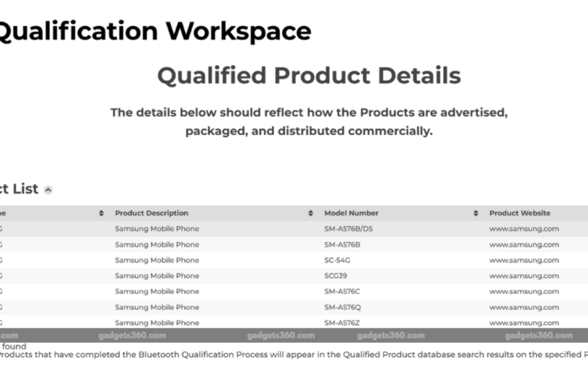Click sort arrows at right of Model Number column
This screenshot has height=392, width=588.
(x=475, y=213)
